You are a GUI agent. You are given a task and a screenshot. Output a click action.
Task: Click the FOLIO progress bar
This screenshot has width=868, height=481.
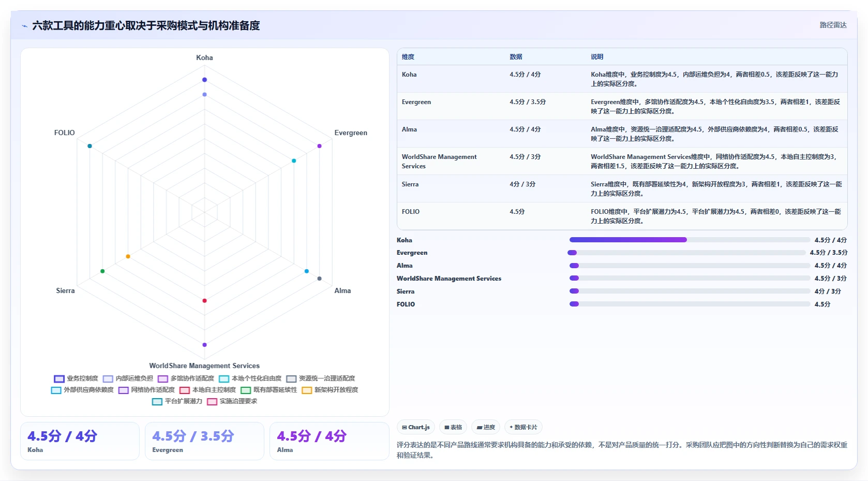coord(690,304)
